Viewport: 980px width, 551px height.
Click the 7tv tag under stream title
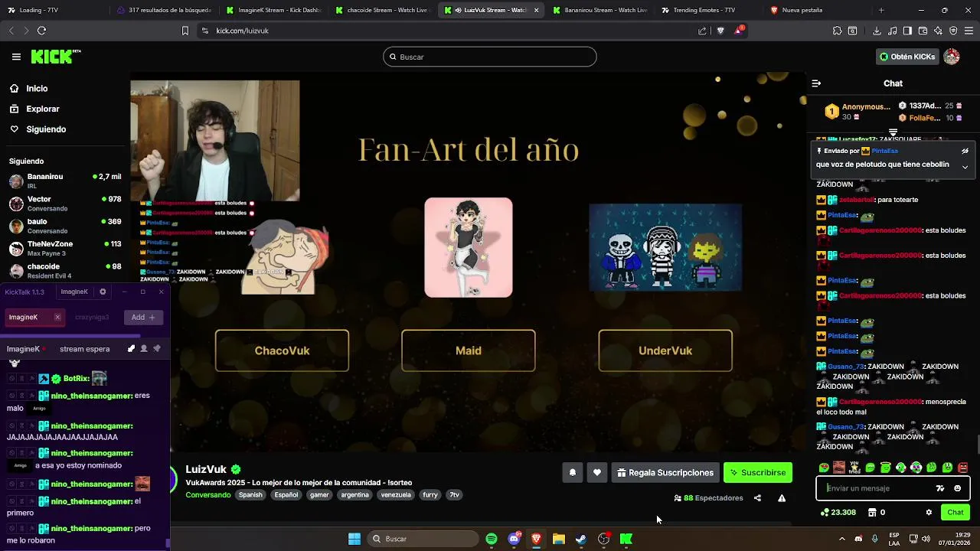(x=454, y=495)
